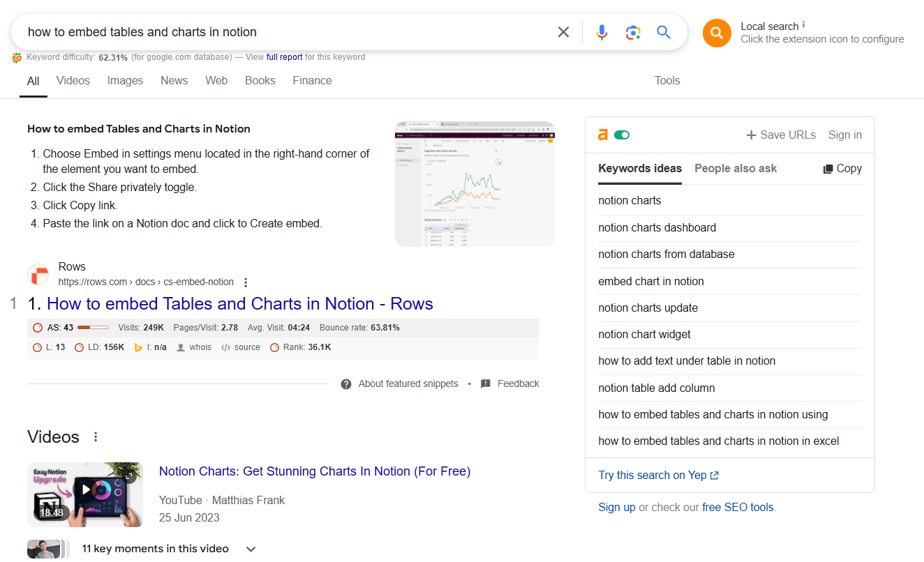Select the first keyword idea 'notion charts'
Viewport: 924px width, 562px height.
[x=629, y=201]
